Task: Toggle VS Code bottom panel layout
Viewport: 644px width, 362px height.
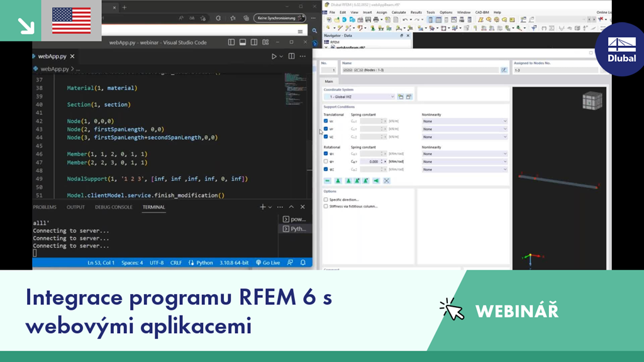Action: tap(243, 42)
